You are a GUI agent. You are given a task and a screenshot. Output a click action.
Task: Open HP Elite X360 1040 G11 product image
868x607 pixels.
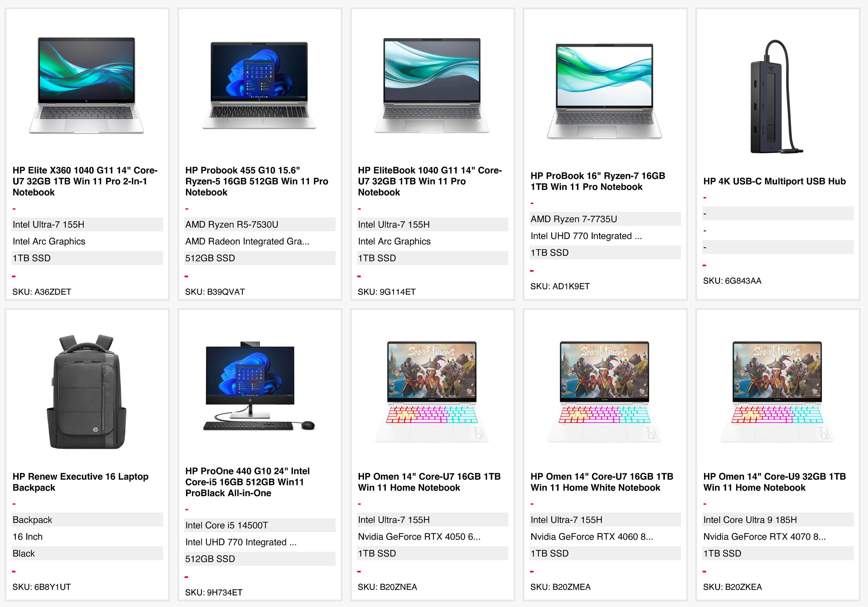coord(87,85)
